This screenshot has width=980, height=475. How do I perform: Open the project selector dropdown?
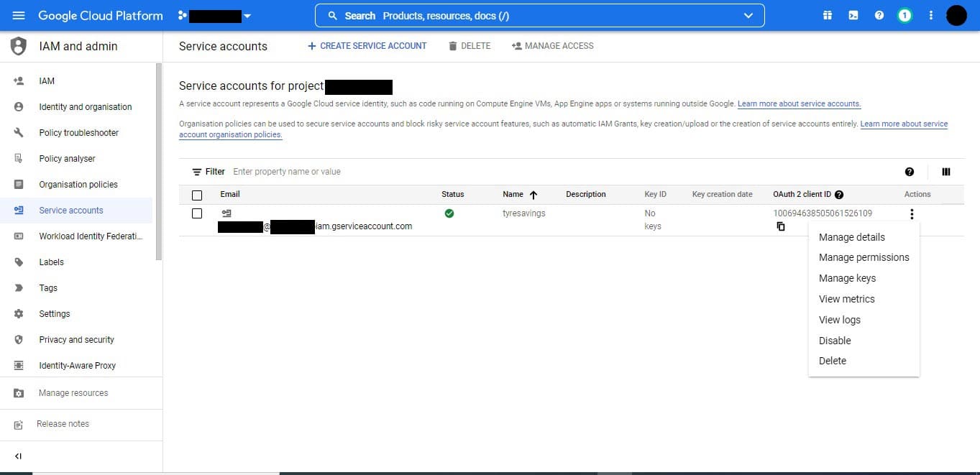[x=215, y=16]
